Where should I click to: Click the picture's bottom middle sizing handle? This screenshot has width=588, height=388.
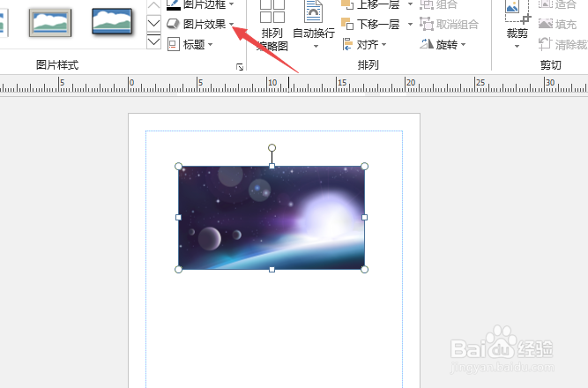click(x=272, y=270)
